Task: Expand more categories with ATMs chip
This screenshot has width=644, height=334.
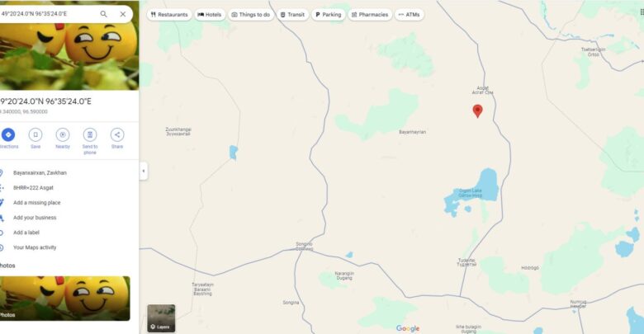Action: pos(409,14)
